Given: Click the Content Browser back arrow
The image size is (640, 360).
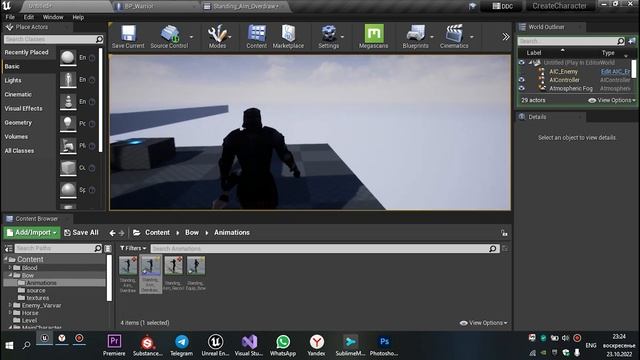Looking at the screenshot, I should [x=112, y=233].
